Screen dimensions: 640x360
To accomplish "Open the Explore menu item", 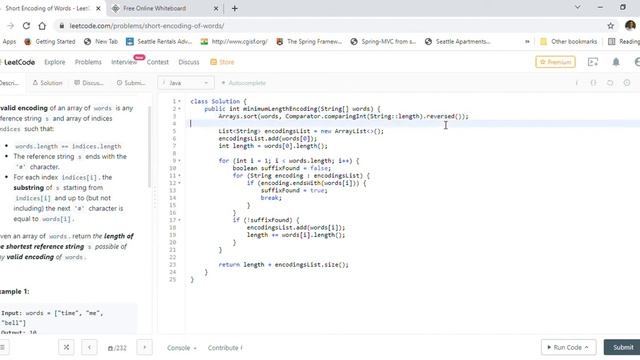I will (x=55, y=62).
